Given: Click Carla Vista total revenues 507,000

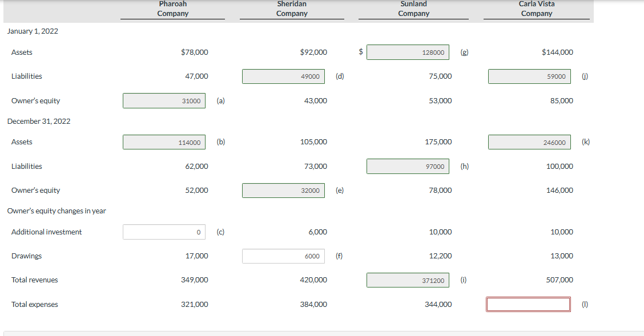Looking at the screenshot, I should coord(560,280).
